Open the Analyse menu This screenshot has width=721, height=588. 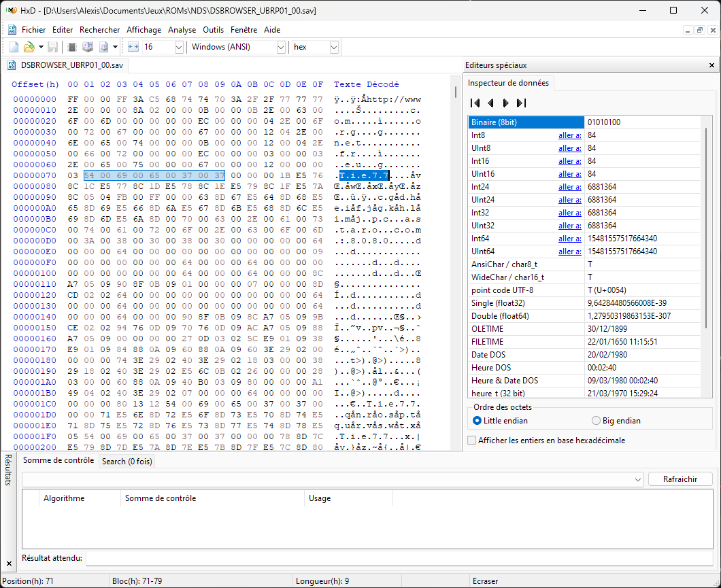click(x=182, y=30)
